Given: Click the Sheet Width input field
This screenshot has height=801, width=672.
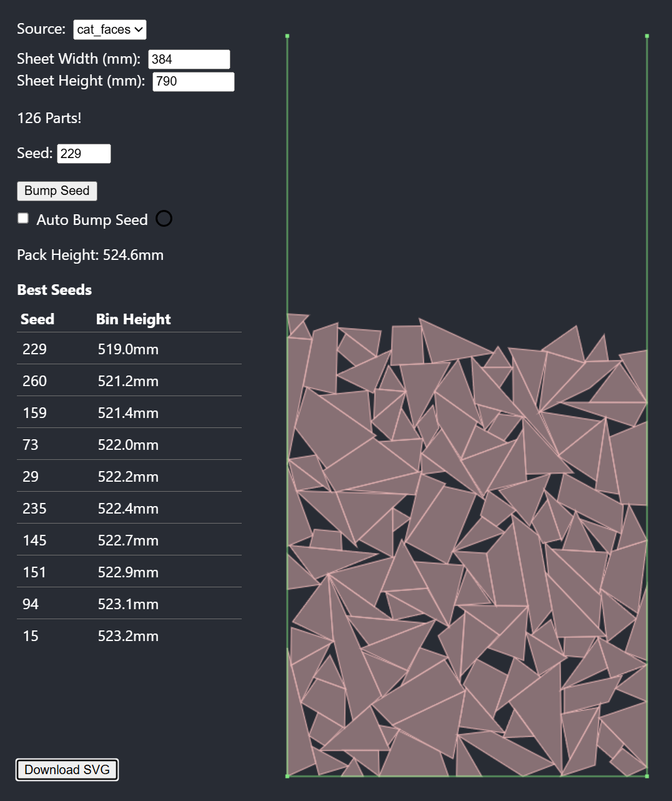Looking at the screenshot, I should tap(189, 59).
